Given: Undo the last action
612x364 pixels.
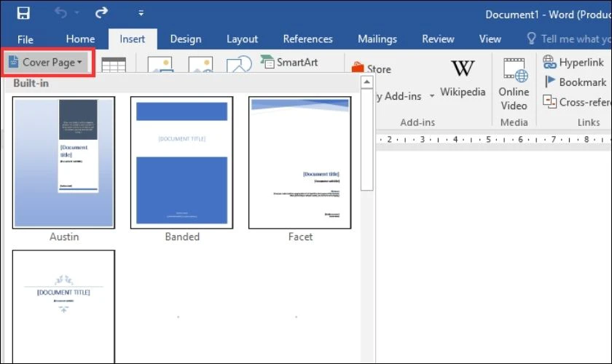Looking at the screenshot, I should pyautogui.click(x=60, y=13).
